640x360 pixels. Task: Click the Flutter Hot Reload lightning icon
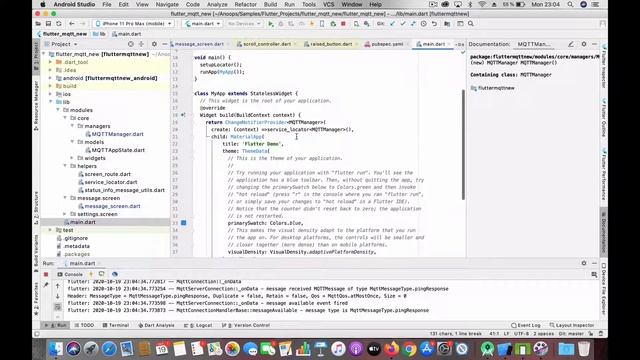point(311,24)
